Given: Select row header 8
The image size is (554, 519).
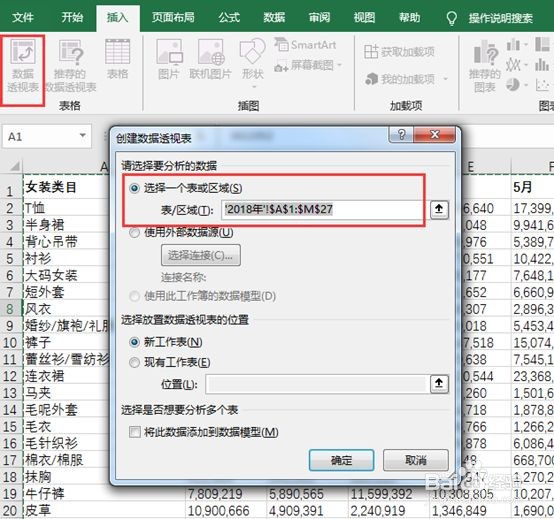Looking at the screenshot, I should 11,309.
